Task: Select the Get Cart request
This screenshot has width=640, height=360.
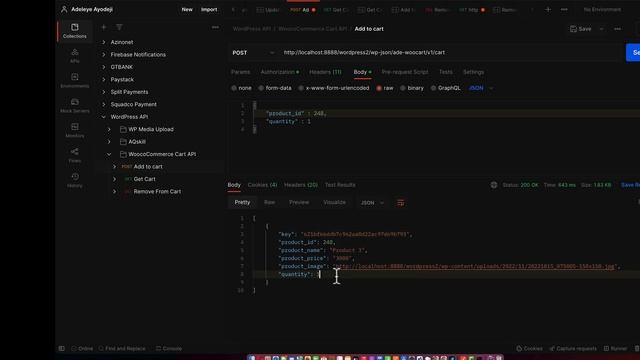Action: 144,179
